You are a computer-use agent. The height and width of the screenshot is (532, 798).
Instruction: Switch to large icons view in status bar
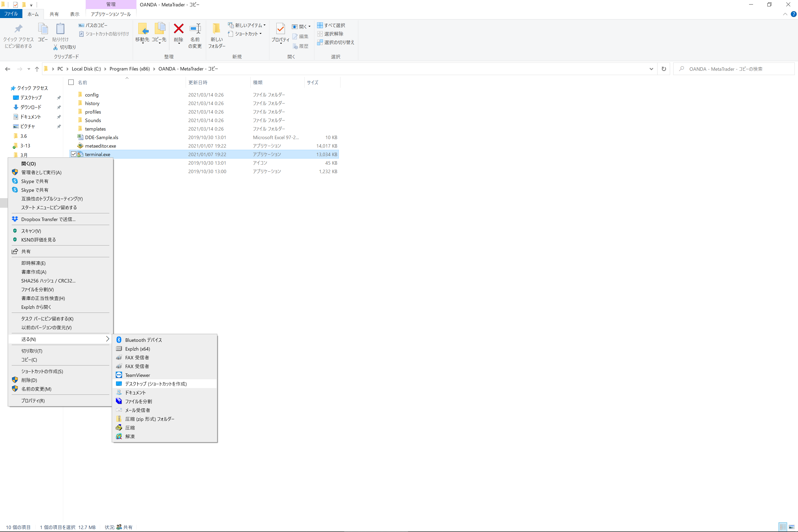click(792, 527)
